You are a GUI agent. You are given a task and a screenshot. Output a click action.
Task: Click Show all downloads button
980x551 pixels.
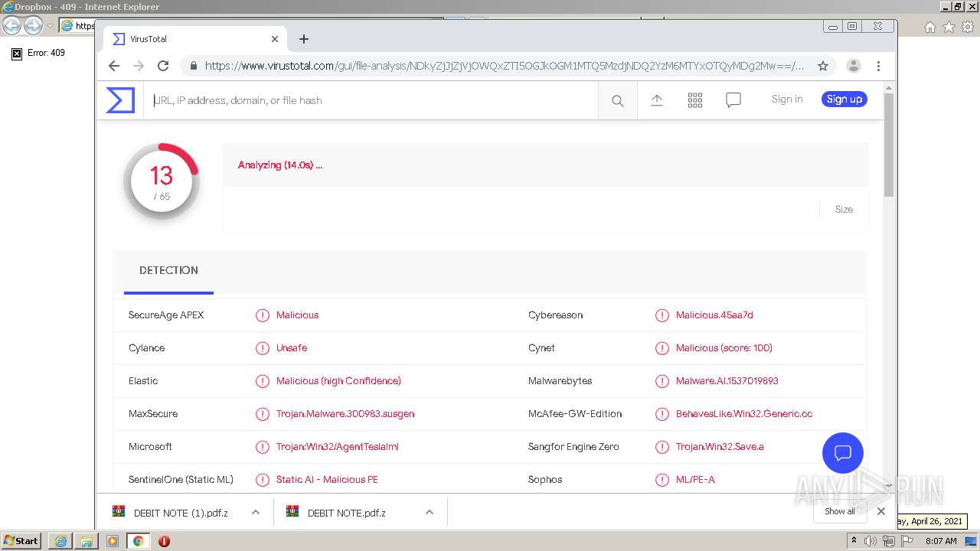pyautogui.click(x=840, y=511)
